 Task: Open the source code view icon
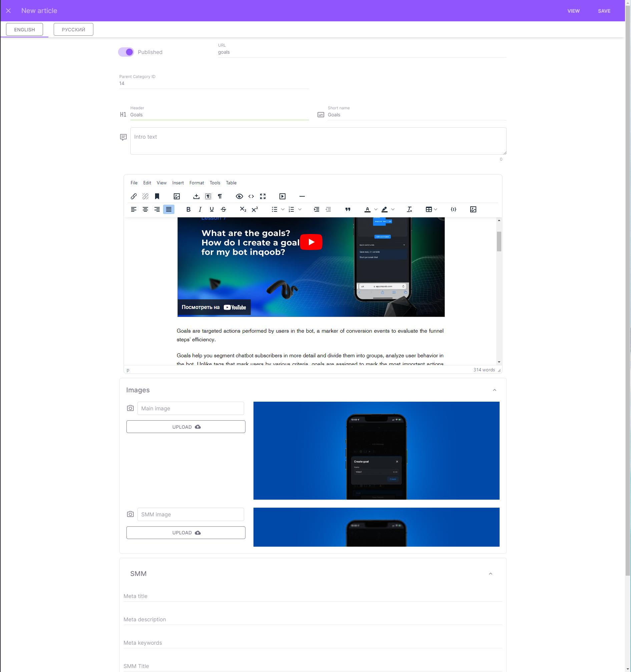[251, 196]
